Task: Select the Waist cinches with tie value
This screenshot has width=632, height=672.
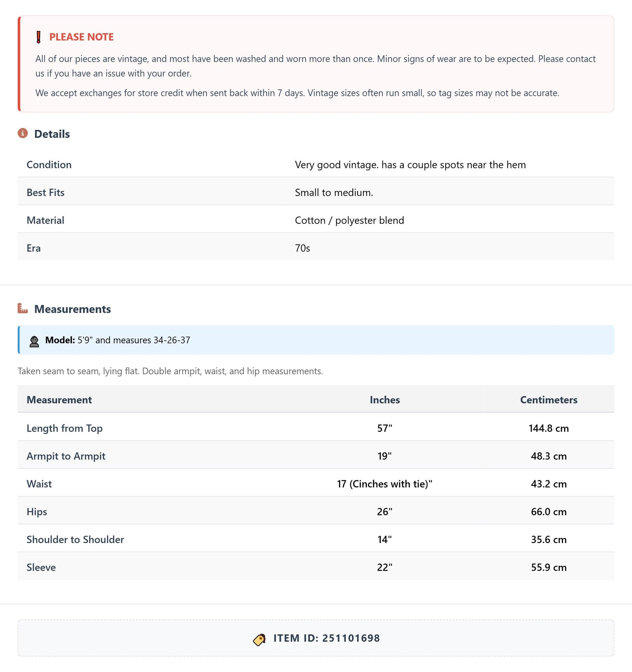Action: pos(385,484)
